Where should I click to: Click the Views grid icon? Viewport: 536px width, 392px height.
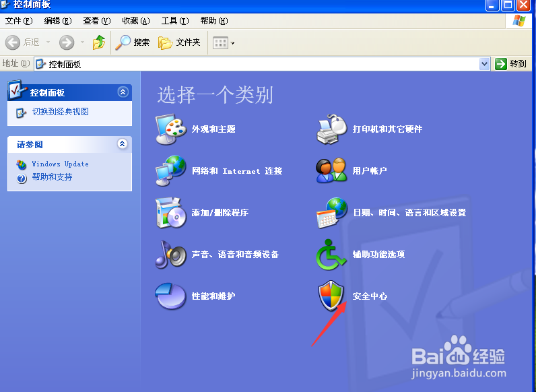point(220,43)
